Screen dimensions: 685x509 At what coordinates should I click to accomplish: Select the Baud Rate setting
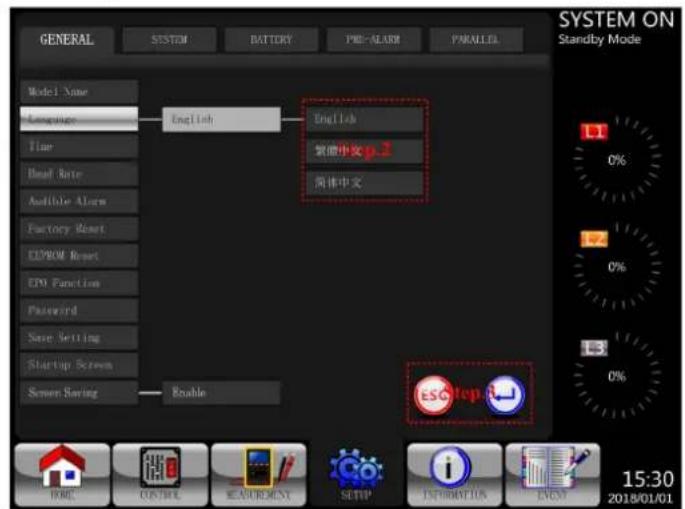(x=79, y=174)
